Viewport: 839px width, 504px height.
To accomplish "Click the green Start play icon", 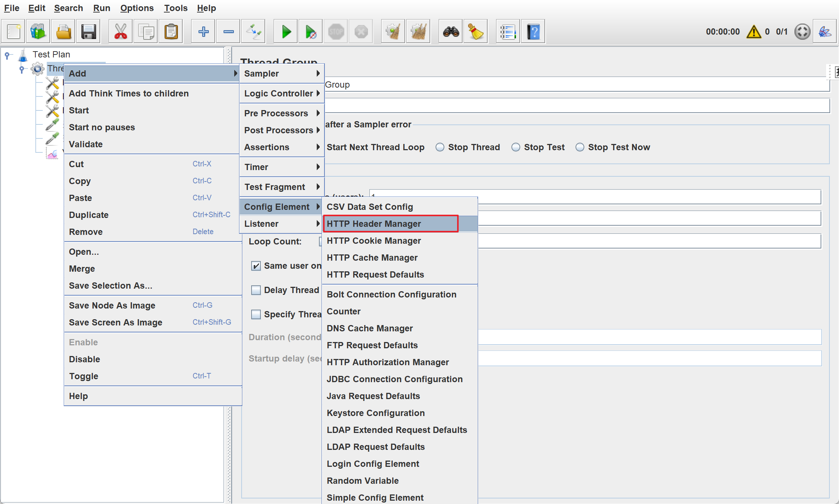I will tap(286, 32).
